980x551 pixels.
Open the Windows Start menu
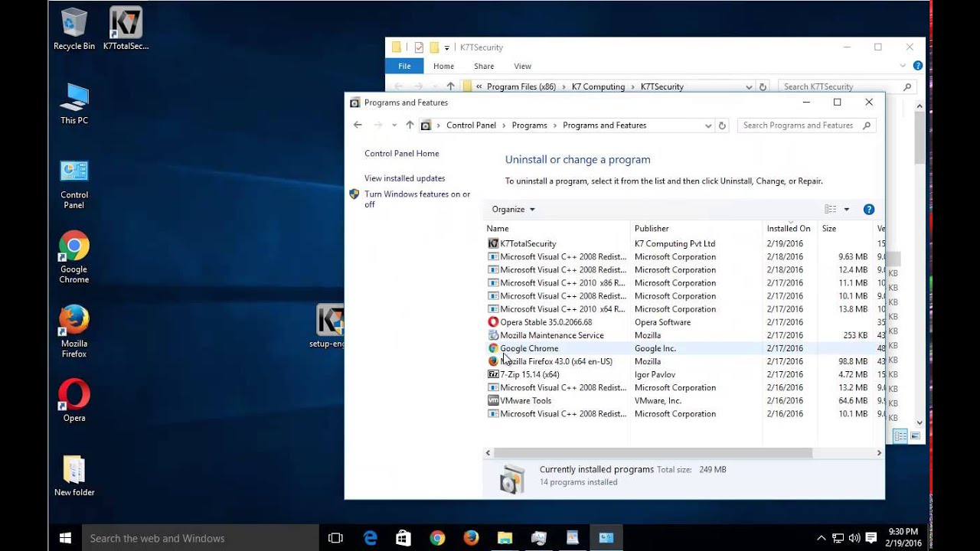65,538
